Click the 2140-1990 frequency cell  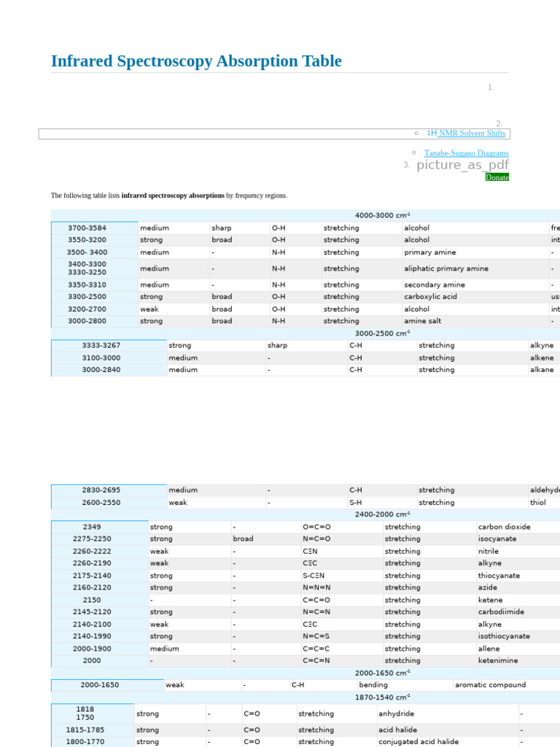(99, 636)
